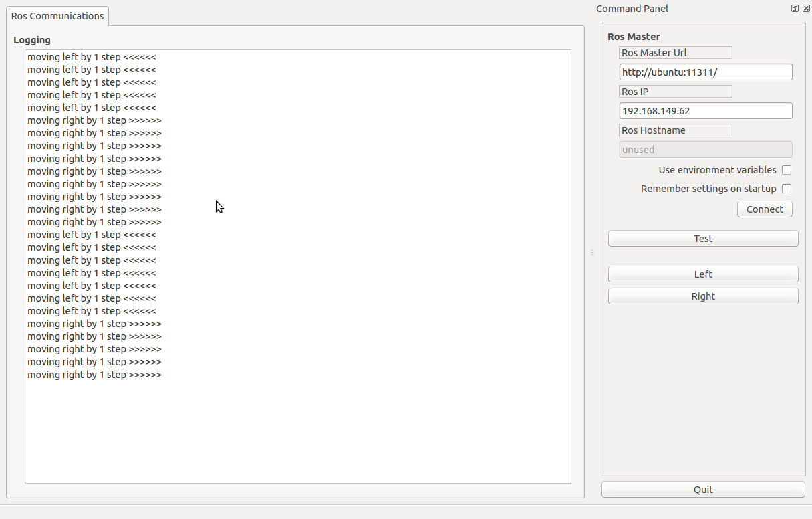
Task: Quit the application
Action: (703, 490)
